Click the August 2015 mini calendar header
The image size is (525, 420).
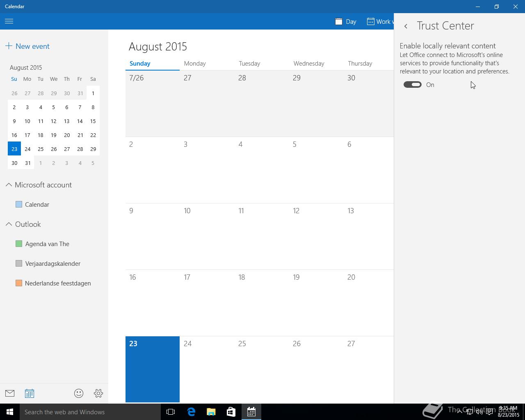(x=26, y=67)
